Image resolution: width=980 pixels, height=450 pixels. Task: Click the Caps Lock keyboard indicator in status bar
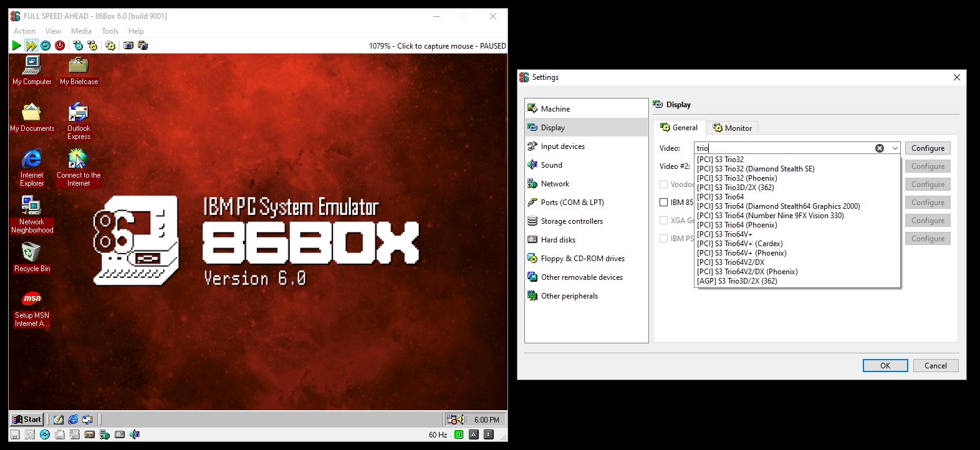pyautogui.click(x=474, y=434)
